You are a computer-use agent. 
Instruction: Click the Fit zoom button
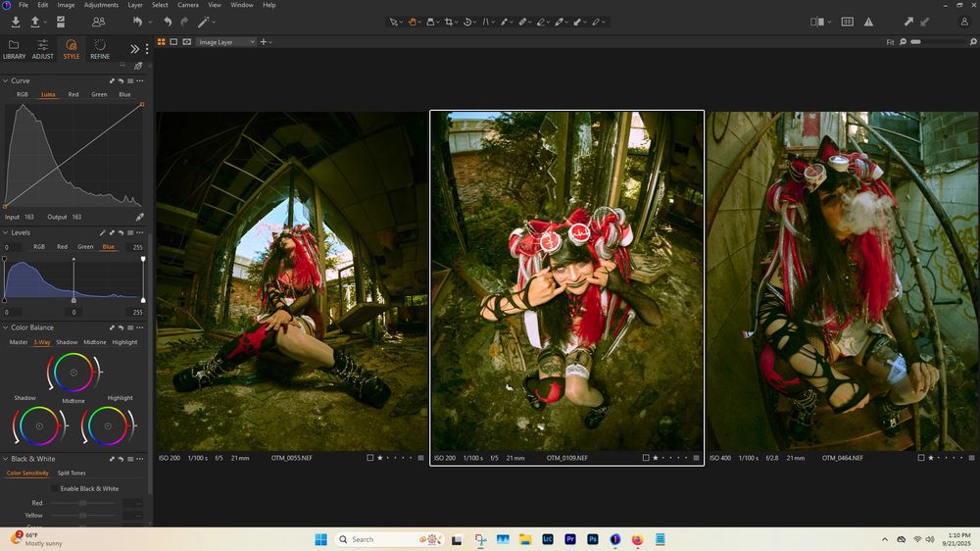click(x=890, y=42)
